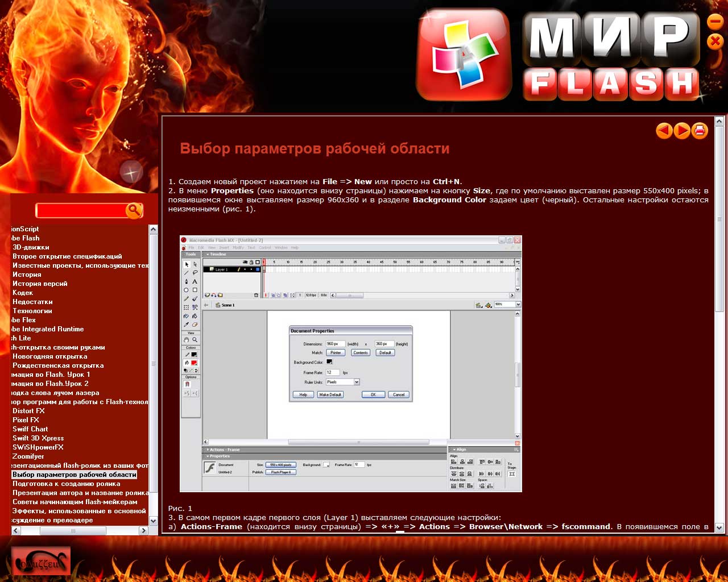The image size is (728, 582).
Task: Click the article scrollbar up arrow
Action: tap(719, 121)
